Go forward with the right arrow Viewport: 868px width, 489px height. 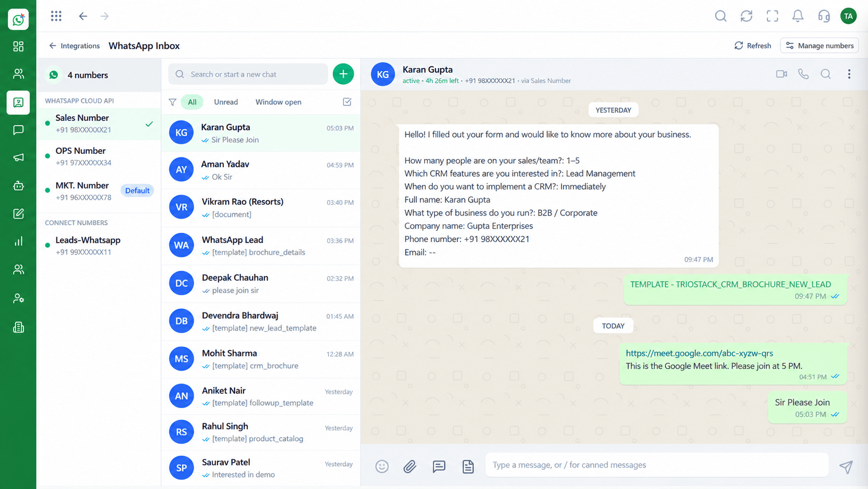104,16
